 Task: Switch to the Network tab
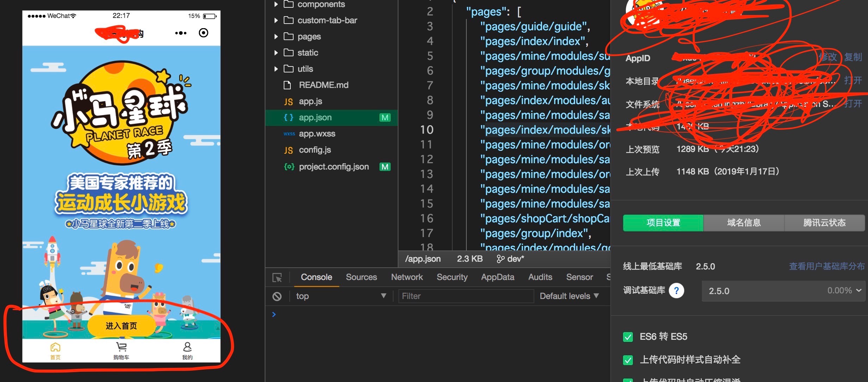click(407, 277)
